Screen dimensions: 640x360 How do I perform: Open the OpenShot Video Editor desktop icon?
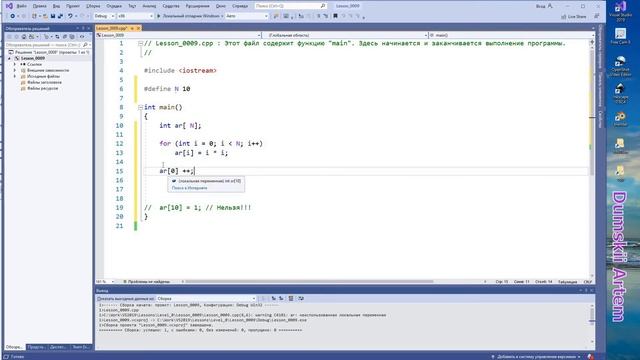[620, 66]
